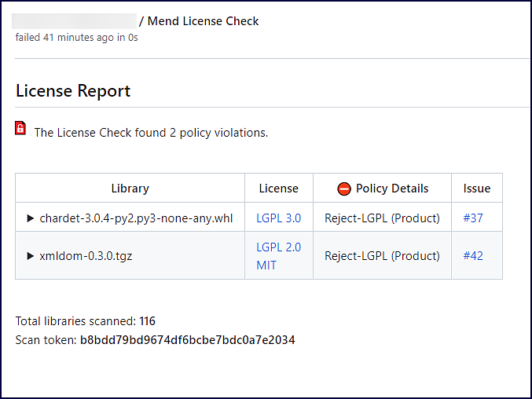This screenshot has height=399, width=532.
Task: Open the LGPL 3.0 license link
Action: point(278,218)
